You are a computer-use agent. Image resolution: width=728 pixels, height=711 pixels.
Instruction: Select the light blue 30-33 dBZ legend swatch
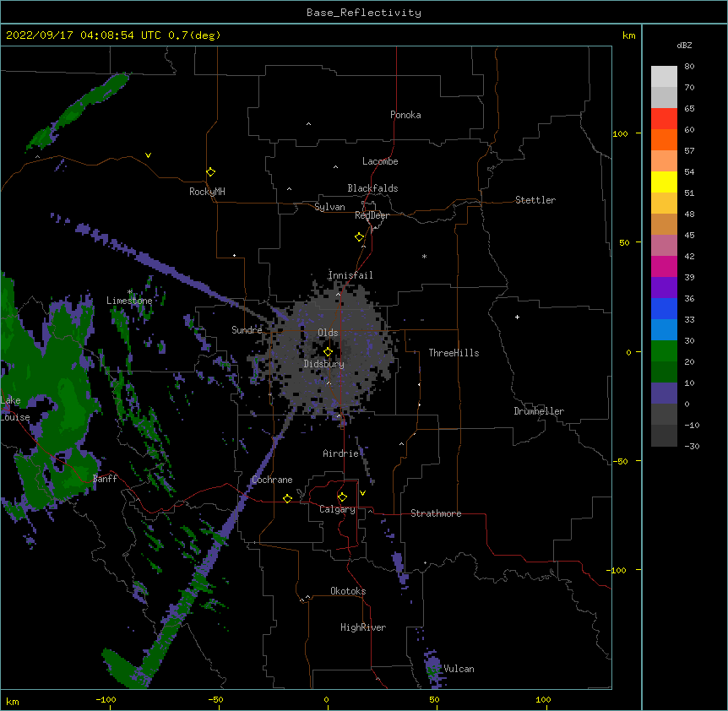(664, 329)
